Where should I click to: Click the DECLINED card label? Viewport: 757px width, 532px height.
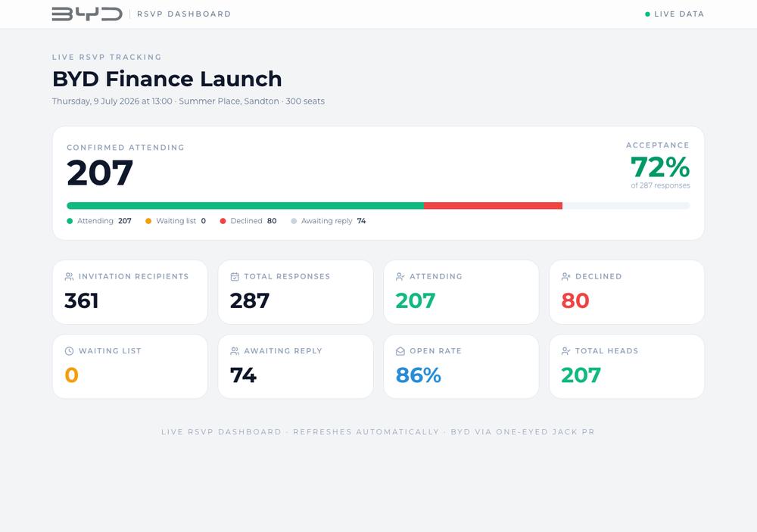[599, 277]
